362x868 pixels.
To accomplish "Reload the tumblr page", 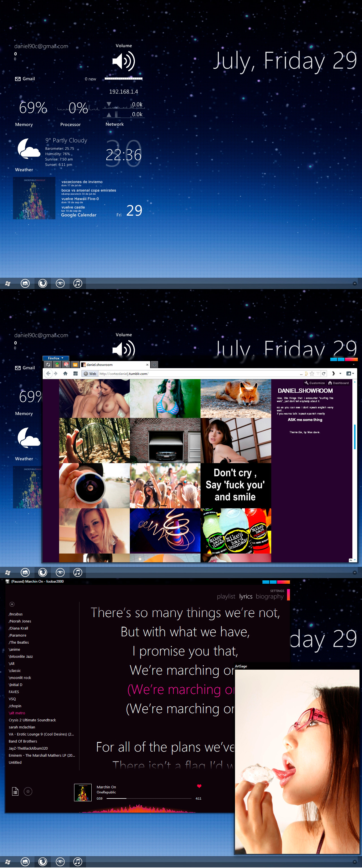I will point(324,373).
